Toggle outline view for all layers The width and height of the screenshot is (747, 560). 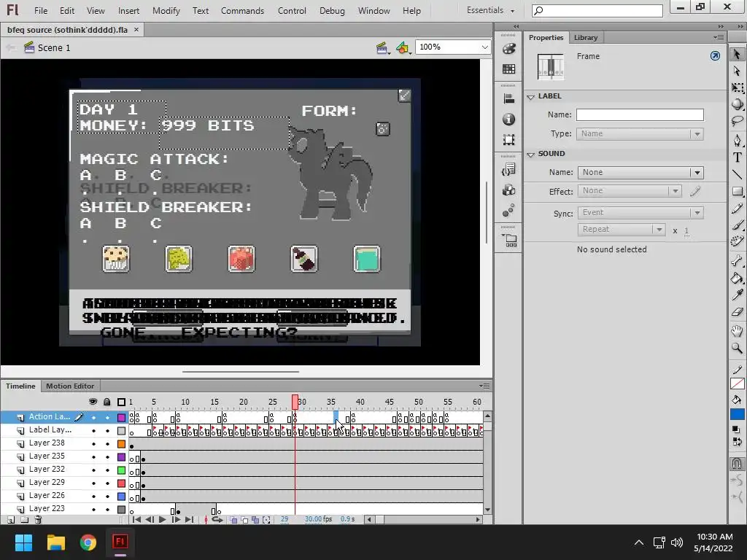[122, 402]
